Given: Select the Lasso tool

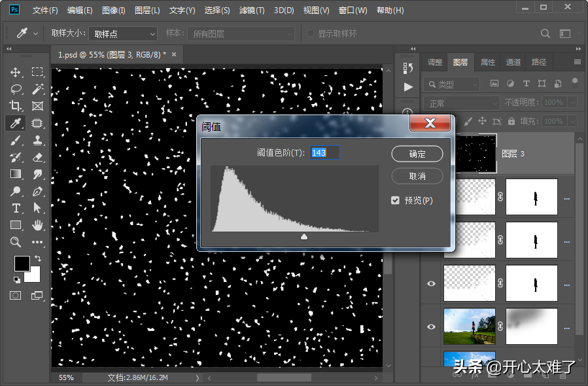Looking at the screenshot, I should pyautogui.click(x=16, y=89).
